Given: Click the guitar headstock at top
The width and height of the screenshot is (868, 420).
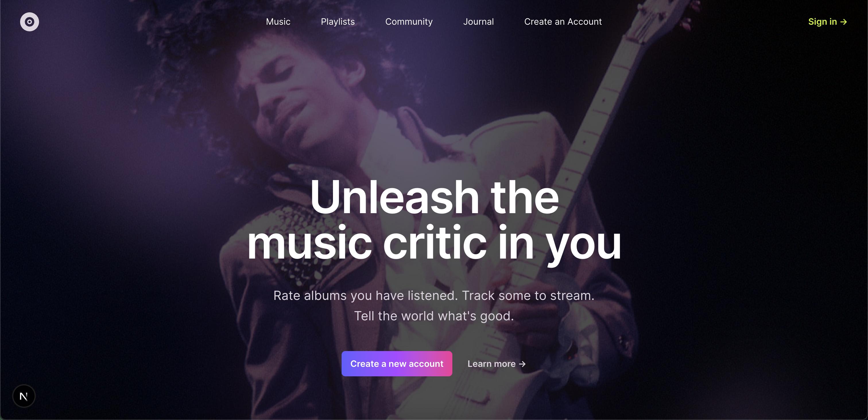Looking at the screenshot, I should [660, 20].
